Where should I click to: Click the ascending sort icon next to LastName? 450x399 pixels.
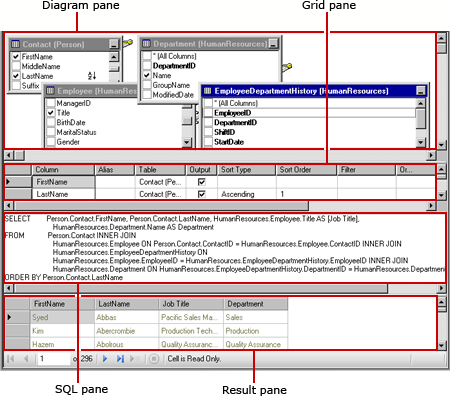tap(92, 76)
